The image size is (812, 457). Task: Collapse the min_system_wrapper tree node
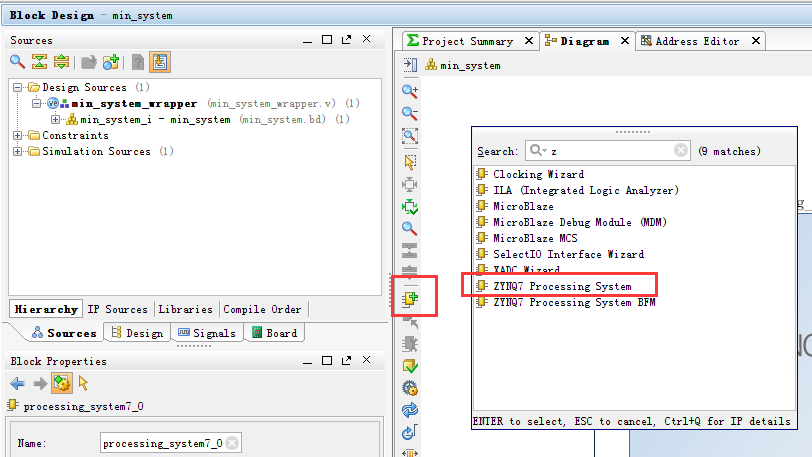[x=36, y=104]
